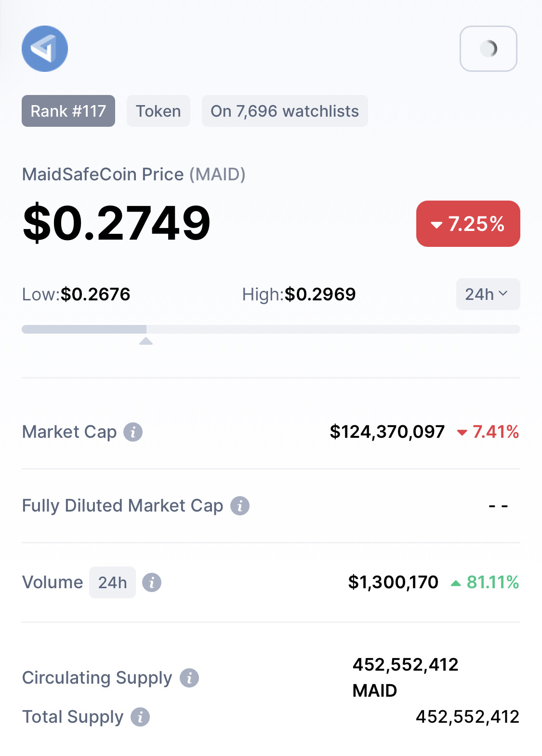The image size is (542, 756).
Task: Show Volume 24h info tooltip icon
Action: (x=152, y=582)
